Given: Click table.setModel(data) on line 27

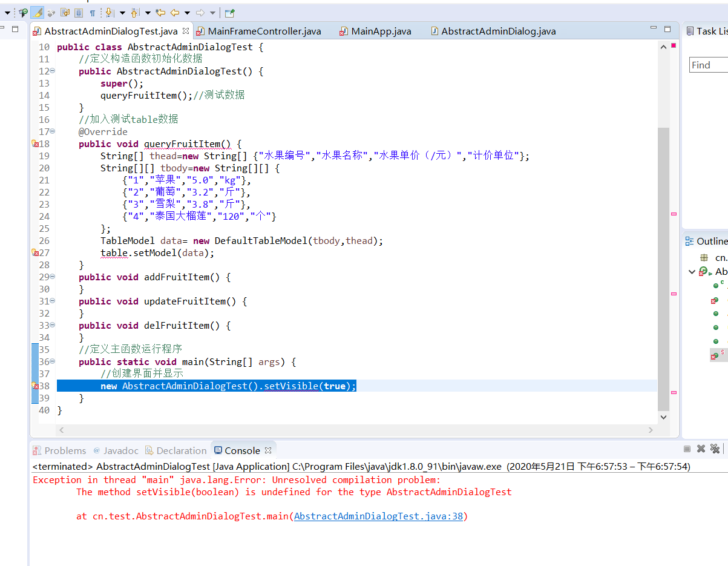Looking at the screenshot, I should (x=157, y=252).
